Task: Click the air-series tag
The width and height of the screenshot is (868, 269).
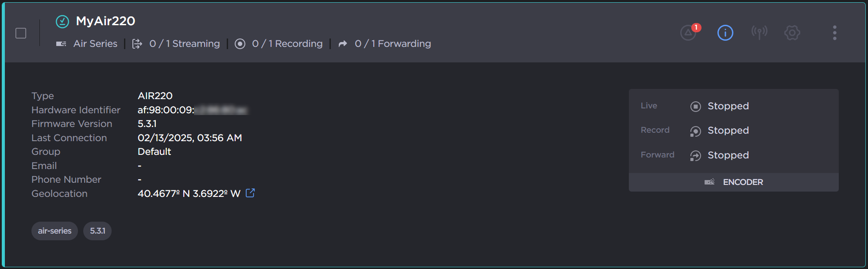Action: [54, 231]
